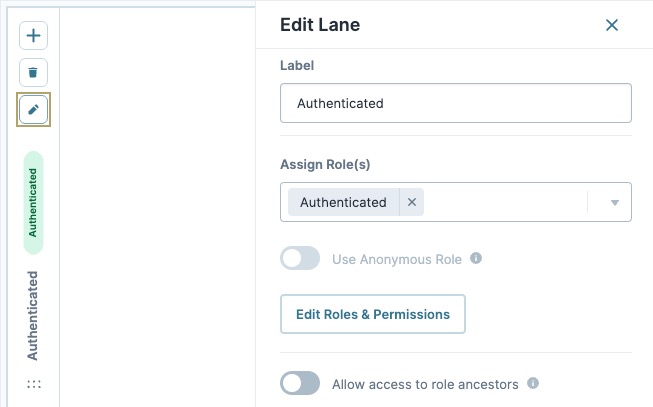Open the Assign Role(s) dropdown arrow
Viewport: 653px width, 407px height.
614,202
